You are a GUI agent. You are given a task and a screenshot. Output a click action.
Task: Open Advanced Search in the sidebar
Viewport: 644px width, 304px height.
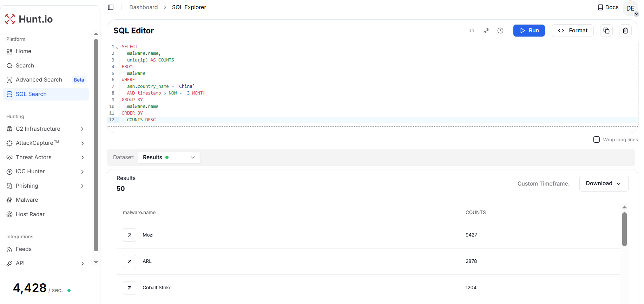(39, 80)
